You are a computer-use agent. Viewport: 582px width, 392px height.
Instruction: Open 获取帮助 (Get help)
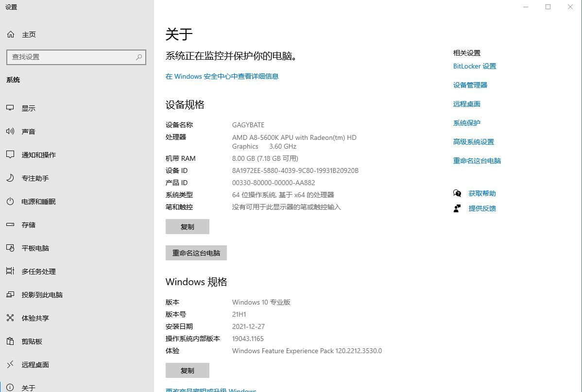(x=481, y=193)
